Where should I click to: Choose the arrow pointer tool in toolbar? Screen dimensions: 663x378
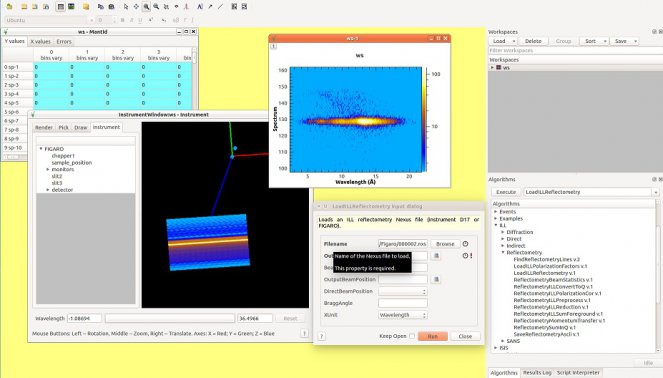[x=126, y=7]
